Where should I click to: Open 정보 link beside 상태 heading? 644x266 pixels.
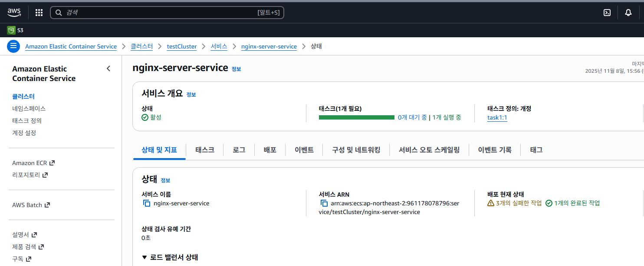coord(165,180)
